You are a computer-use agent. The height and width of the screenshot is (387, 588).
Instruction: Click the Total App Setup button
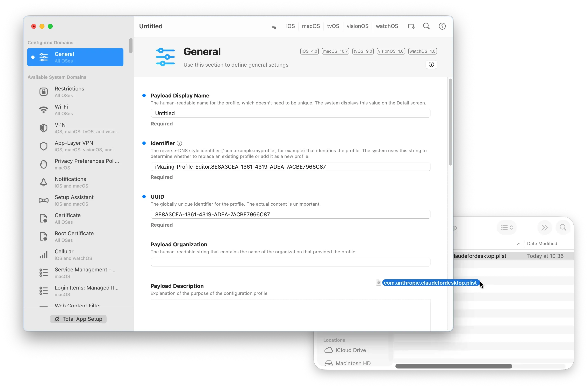pyautogui.click(x=78, y=319)
